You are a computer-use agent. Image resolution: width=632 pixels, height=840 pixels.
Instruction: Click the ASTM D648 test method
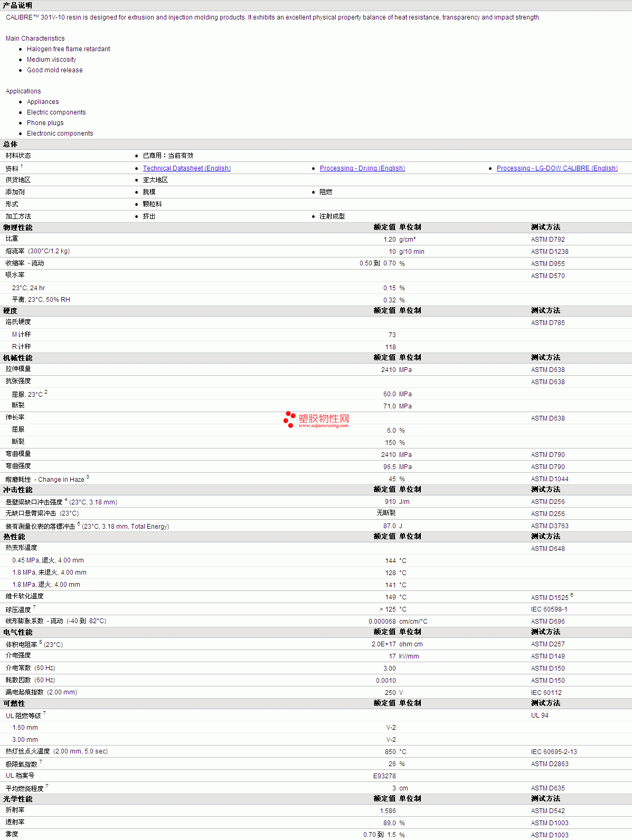[548, 549]
